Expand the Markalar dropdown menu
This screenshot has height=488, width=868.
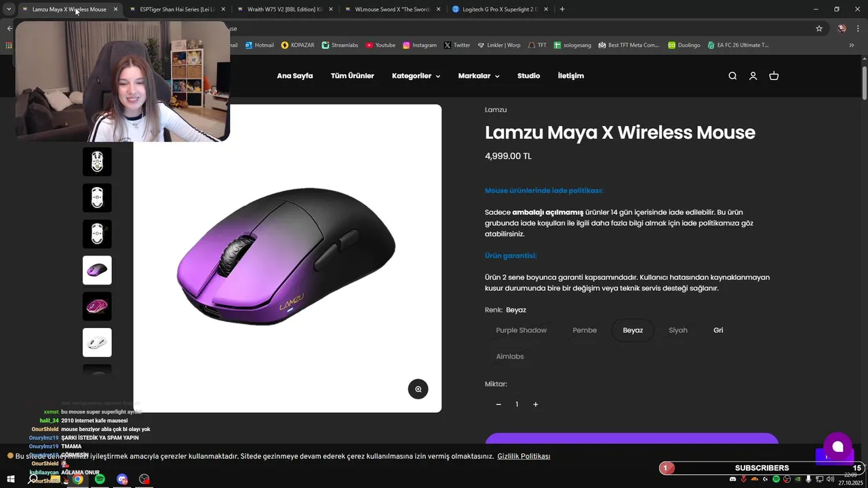(479, 76)
